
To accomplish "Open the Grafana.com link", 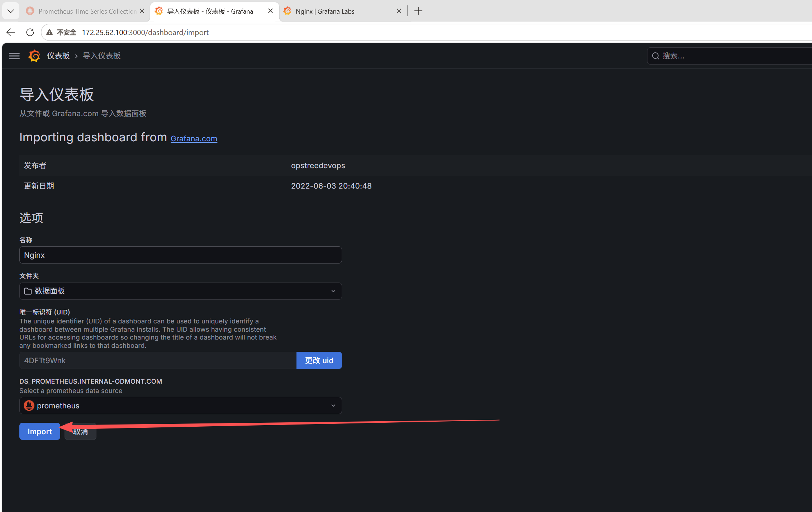I will [194, 138].
